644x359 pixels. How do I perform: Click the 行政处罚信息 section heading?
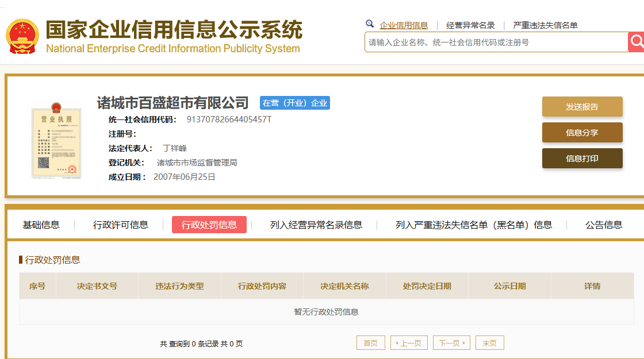coord(52,260)
